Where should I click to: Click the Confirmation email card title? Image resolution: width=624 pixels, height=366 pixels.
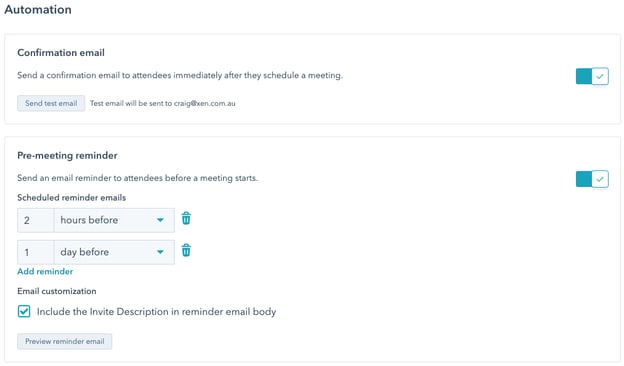[61, 53]
